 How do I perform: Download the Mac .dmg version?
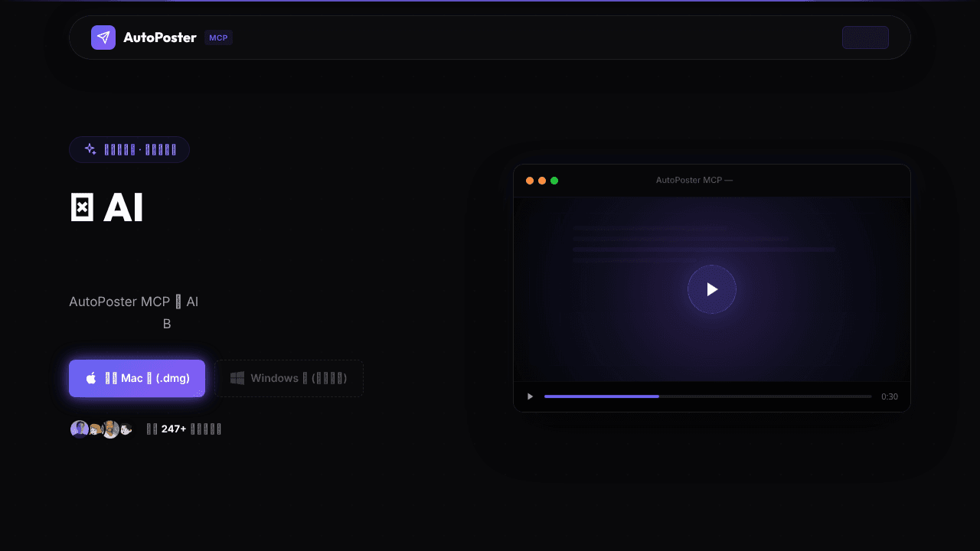(x=137, y=378)
